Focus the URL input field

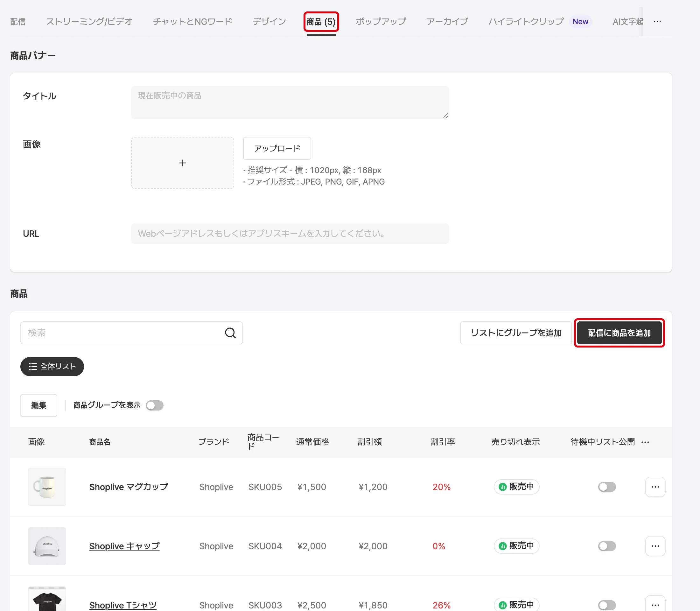click(x=290, y=234)
